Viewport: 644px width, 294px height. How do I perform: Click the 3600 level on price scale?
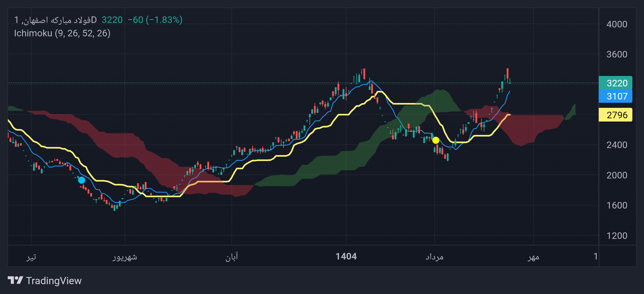pos(617,54)
